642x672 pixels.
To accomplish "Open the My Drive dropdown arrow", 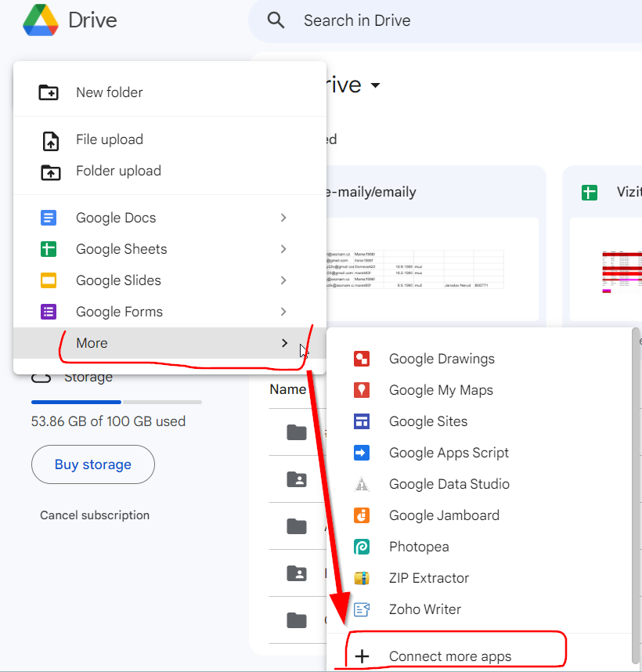I will pos(375,85).
